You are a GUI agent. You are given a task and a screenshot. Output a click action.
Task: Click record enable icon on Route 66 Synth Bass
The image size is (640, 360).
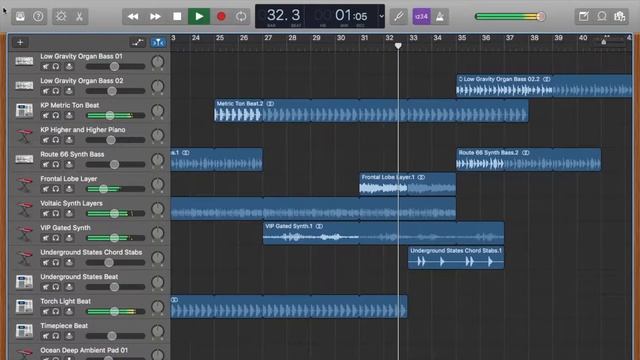tap(69, 164)
